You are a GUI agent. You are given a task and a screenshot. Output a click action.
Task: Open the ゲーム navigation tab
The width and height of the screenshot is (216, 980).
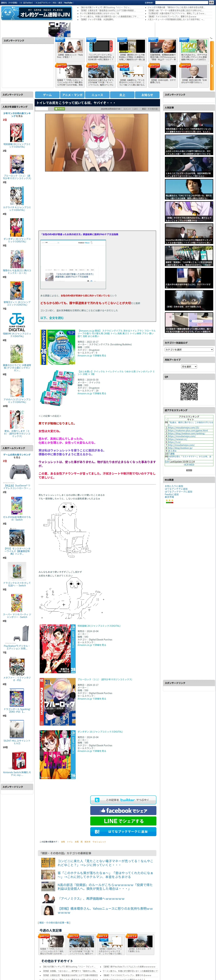click(47, 95)
